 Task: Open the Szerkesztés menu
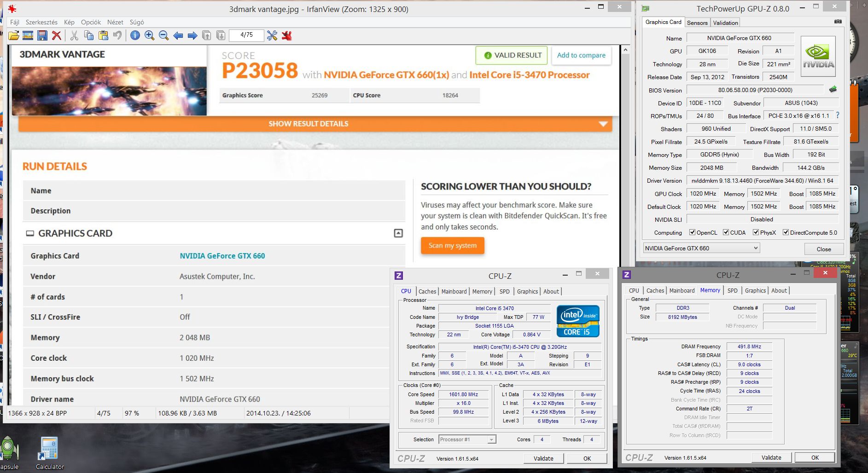tap(41, 22)
